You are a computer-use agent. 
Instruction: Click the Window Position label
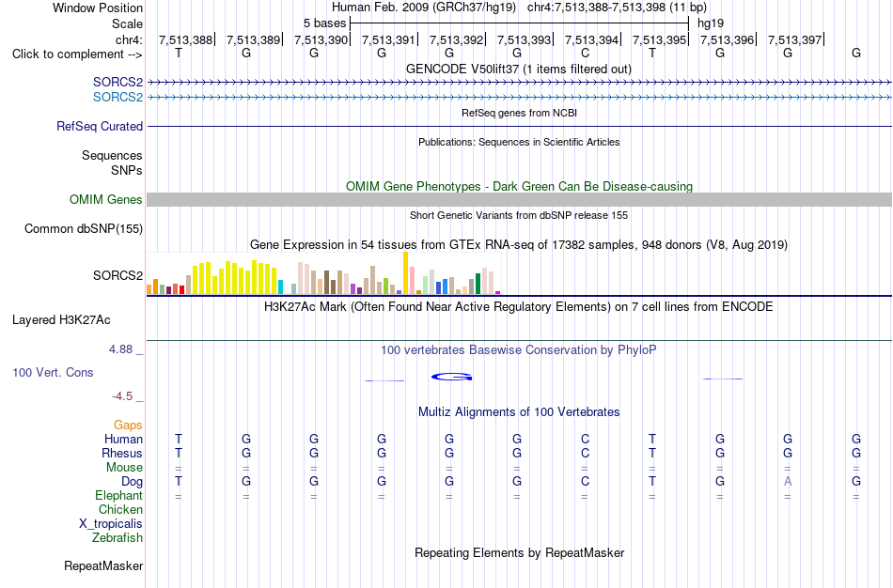[x=98, y=8]
